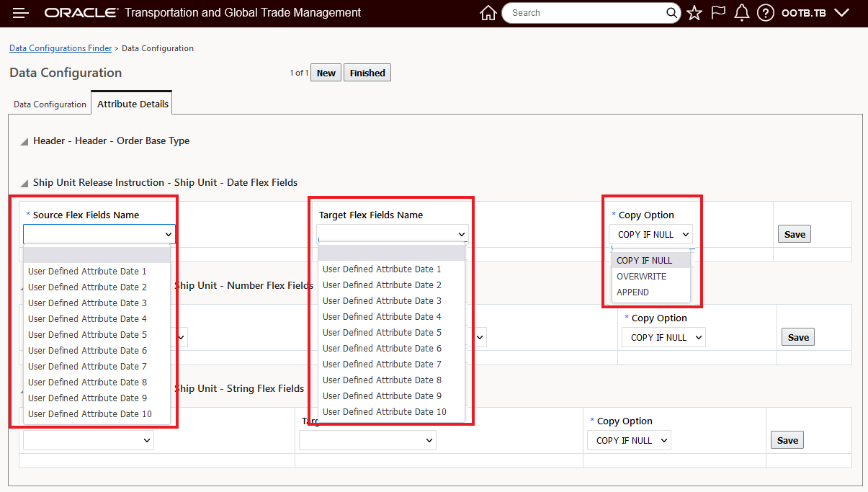
Task: View notifications bell icon
Action: (742, 13)
